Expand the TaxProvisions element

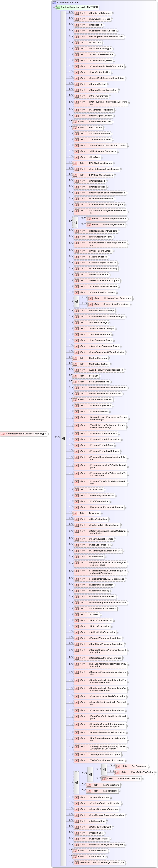click(x=120, y=791)
